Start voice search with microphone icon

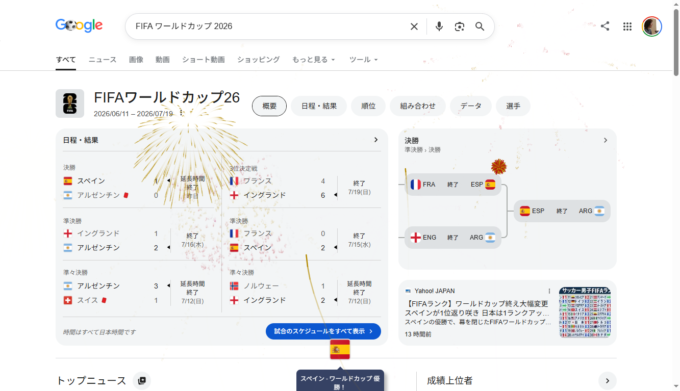(439, 26)
